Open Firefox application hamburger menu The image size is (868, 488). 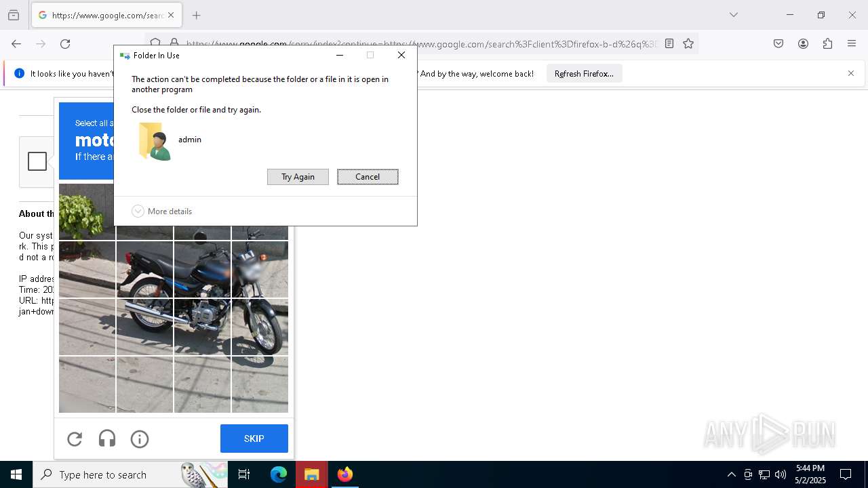tap(852, 44)
